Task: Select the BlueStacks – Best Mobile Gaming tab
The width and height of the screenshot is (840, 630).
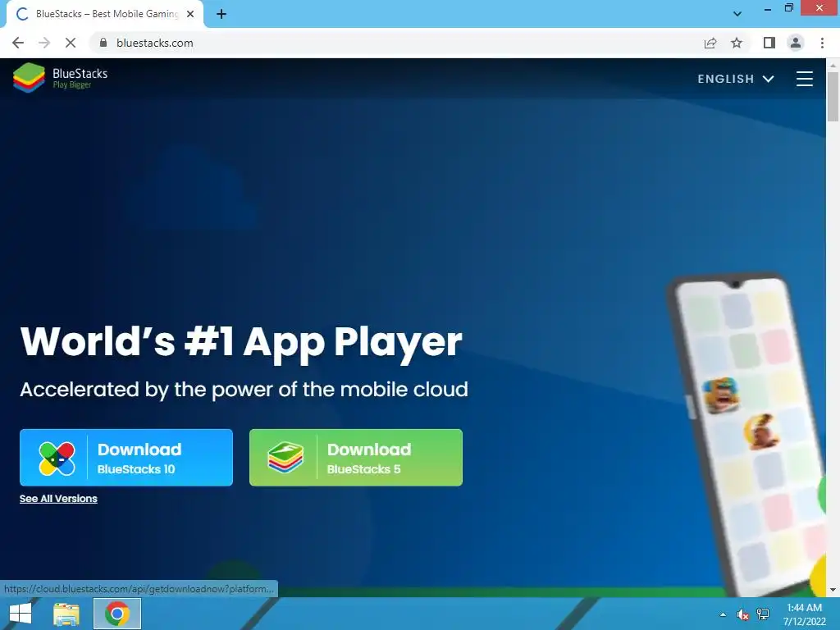Action: [105, 14]
